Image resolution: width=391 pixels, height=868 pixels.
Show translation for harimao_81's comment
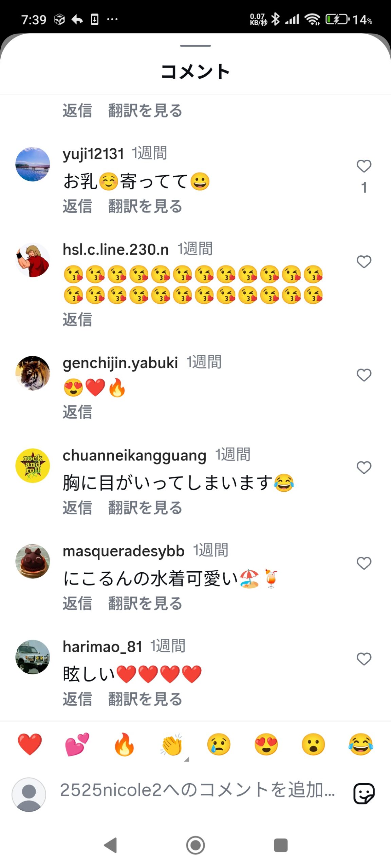[145, 699]
